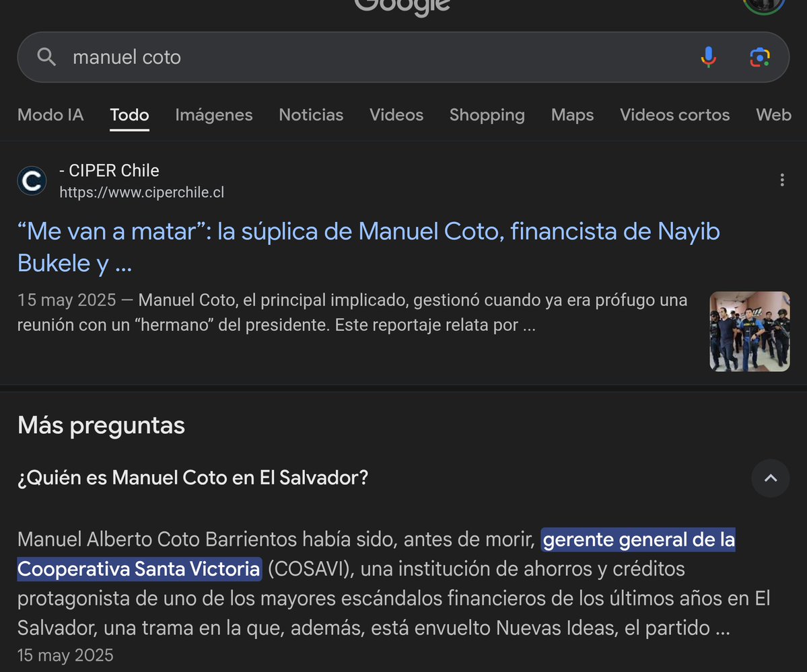Screen dimensions: 807x672
Task: Visit the ciperchile.cl URL link
Action: [141, 192]
